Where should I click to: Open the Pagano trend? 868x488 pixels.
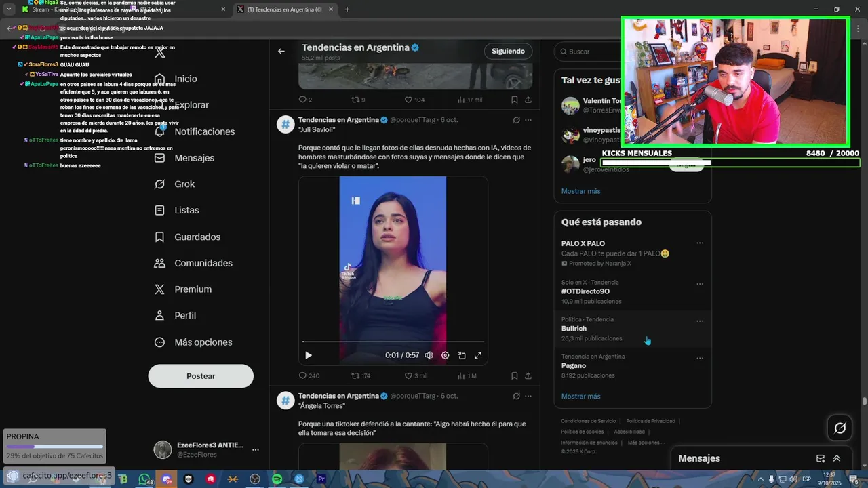[633, 366]
